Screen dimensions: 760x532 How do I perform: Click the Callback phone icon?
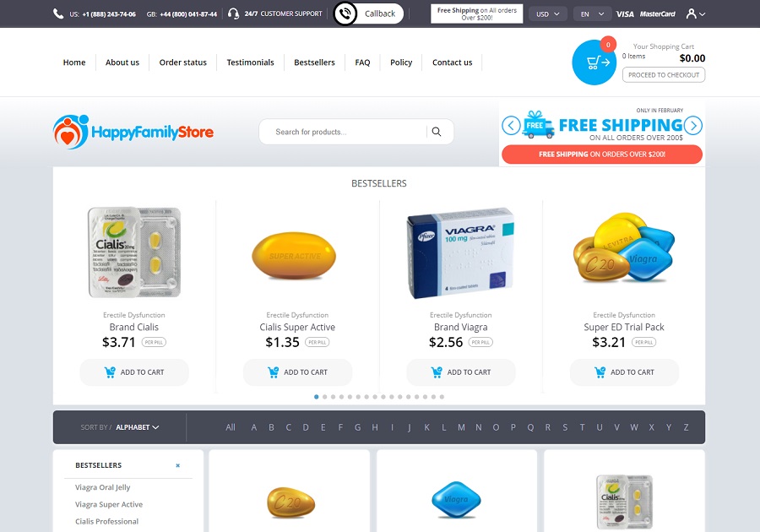[x=345, y=14]
